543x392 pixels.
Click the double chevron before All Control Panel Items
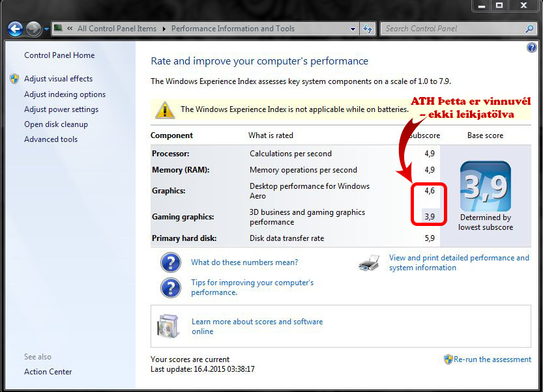tap(70, 29)
